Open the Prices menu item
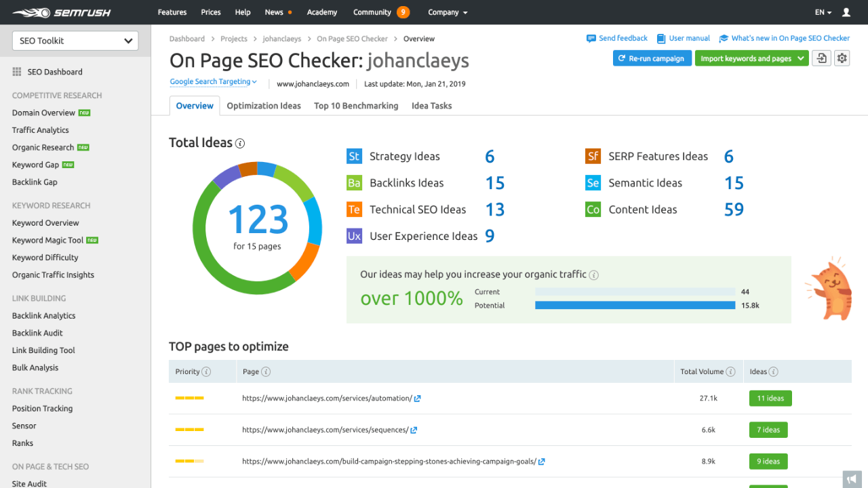The width and height of the screenshot is (868, 488). click(211, 12)
